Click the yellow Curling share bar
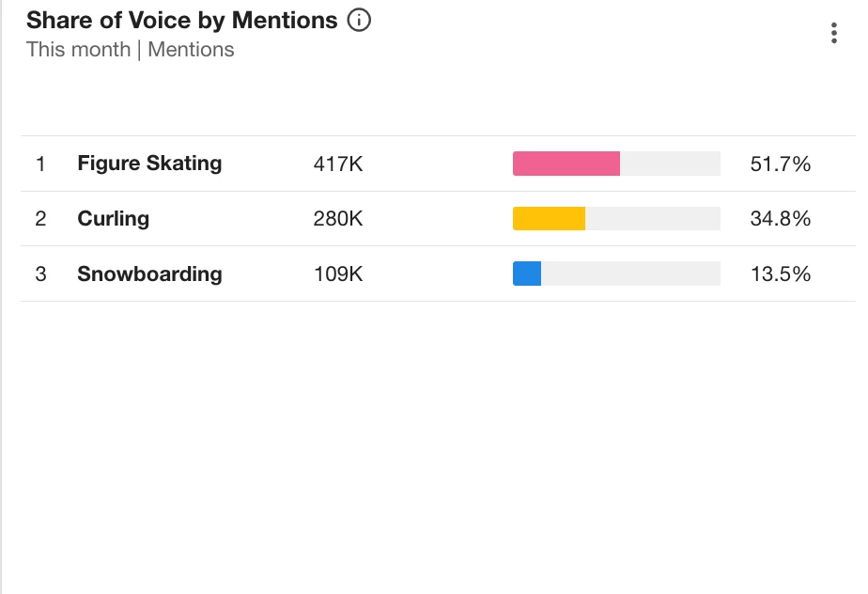This screenshot has height=594, width=868. pos(549,219)
